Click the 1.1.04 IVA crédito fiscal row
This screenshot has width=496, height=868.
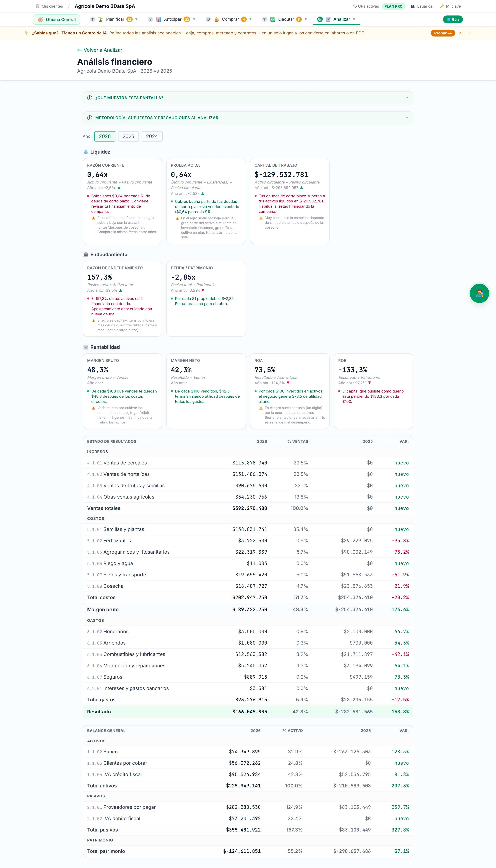pyautogui.click(x=248, y=775)
